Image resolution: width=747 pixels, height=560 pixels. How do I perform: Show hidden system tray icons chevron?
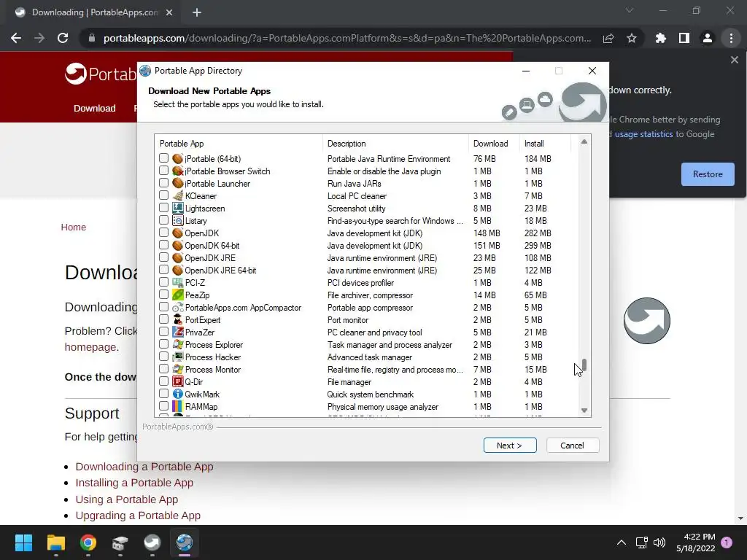coord(622,542)
